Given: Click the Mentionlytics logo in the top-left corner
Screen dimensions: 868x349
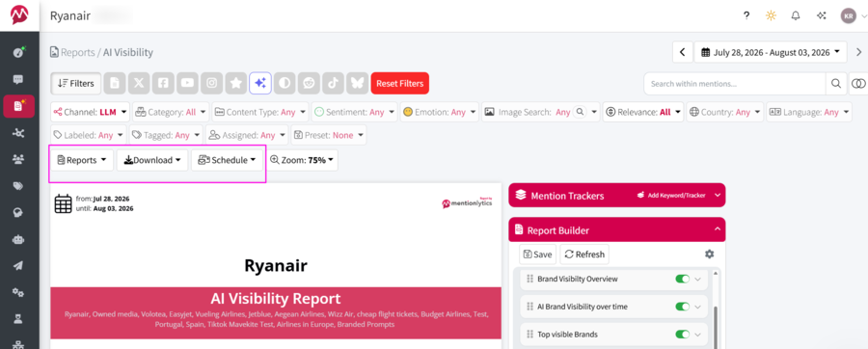Looking at the screenshot, I should pos(19,15).
